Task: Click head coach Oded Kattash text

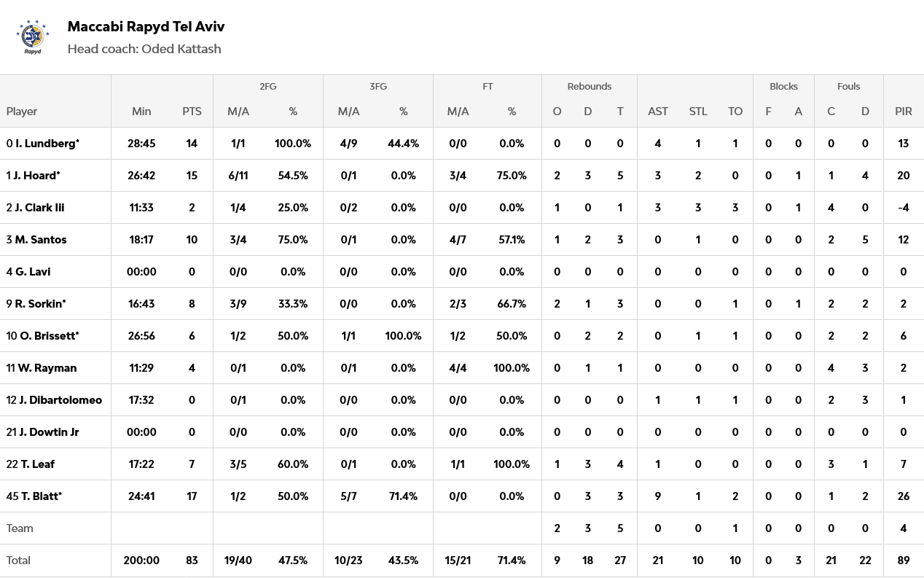Action: (x=144, y=49)
